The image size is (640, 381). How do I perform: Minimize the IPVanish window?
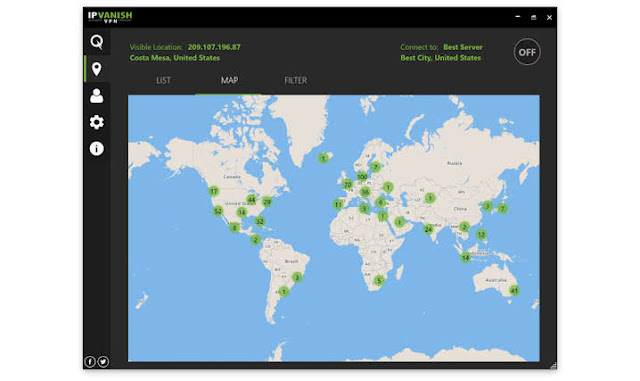point(518,17)
